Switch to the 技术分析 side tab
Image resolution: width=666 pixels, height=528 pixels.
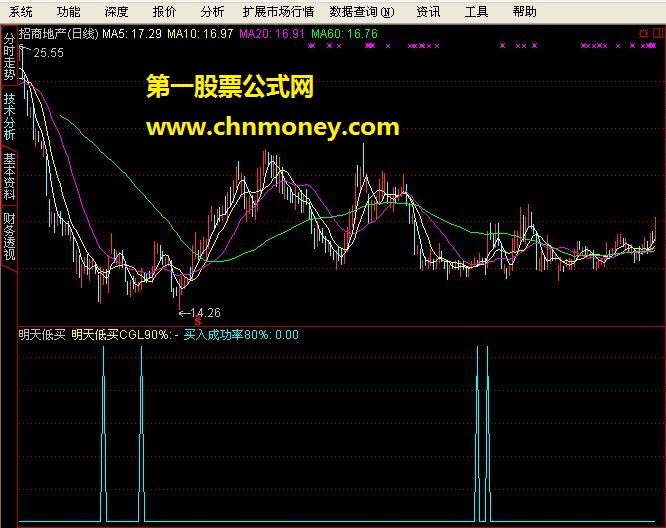(x=9, y=116)
